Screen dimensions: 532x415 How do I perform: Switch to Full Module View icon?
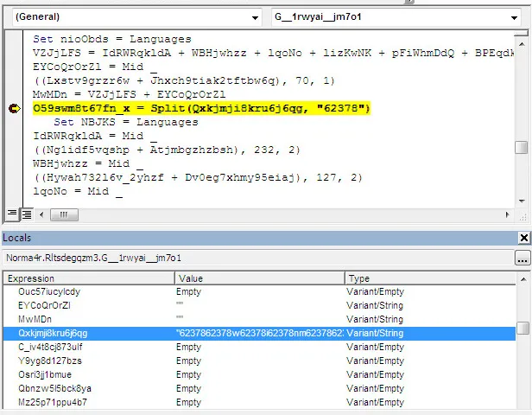pos(27,214)
